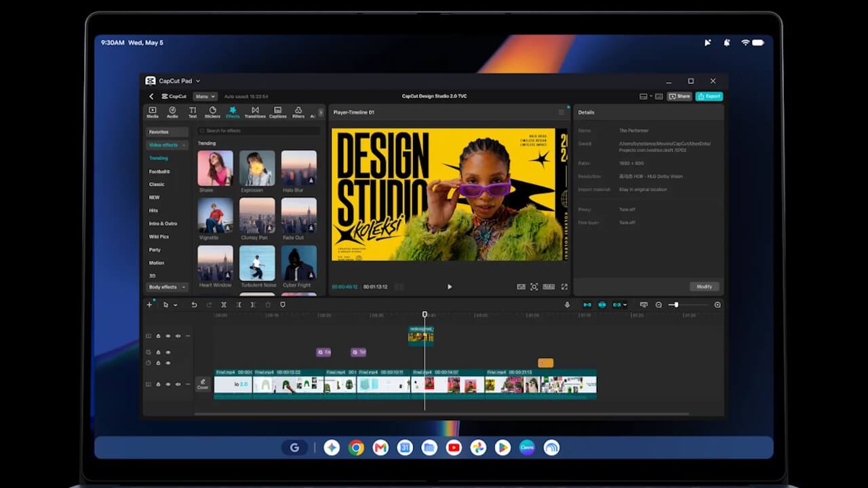Open YouTube from the taskbar
This screenshot has width=868, height=488.
(454, 447)
